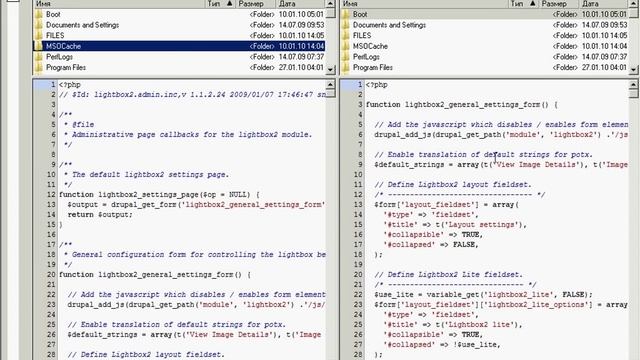Click the PerfLogs folder icon in left panel

(x=39, y=57)
